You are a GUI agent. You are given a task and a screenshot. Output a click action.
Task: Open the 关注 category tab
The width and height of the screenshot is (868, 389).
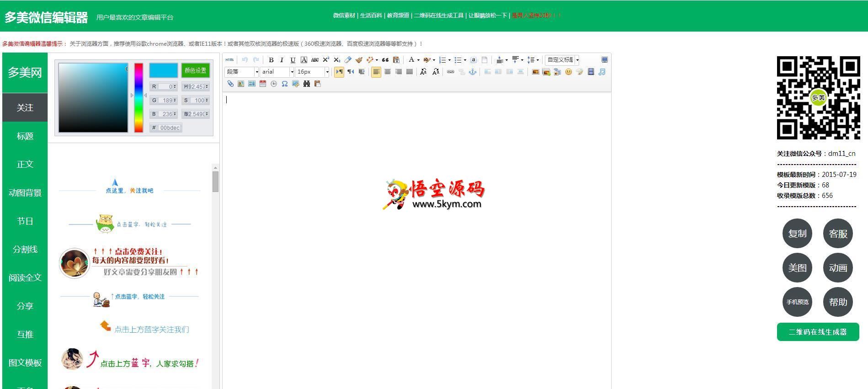pyautogui.click(x=25, y=107)
